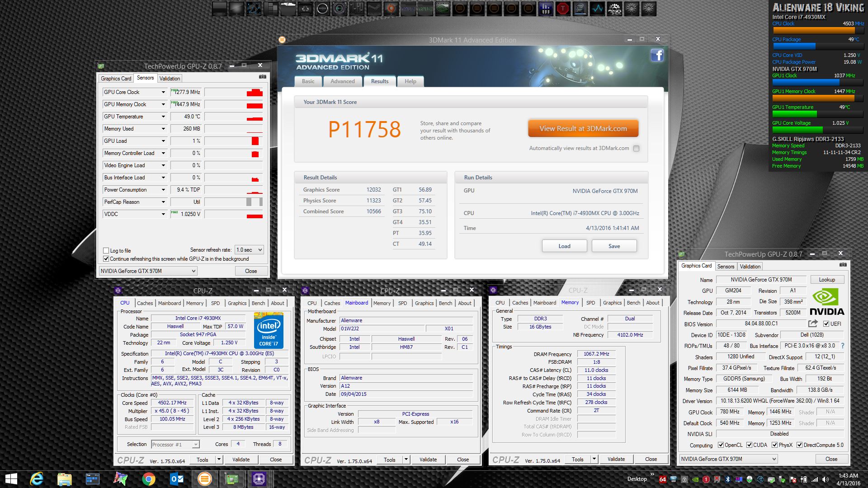This screenshot has width=868, height=488.
Task: Open the GPU Core Clock sensor dropdown arrow
Action: pos(163,92)
